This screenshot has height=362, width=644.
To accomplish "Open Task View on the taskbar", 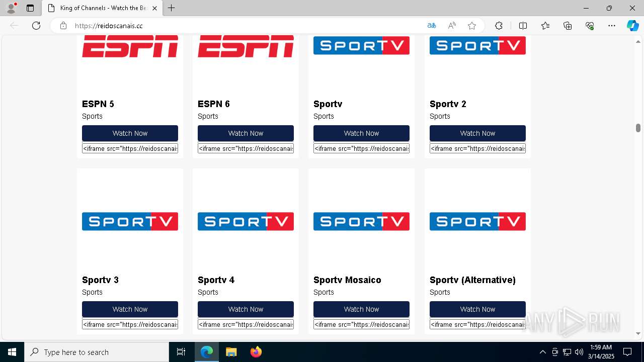I will point(181,352).
